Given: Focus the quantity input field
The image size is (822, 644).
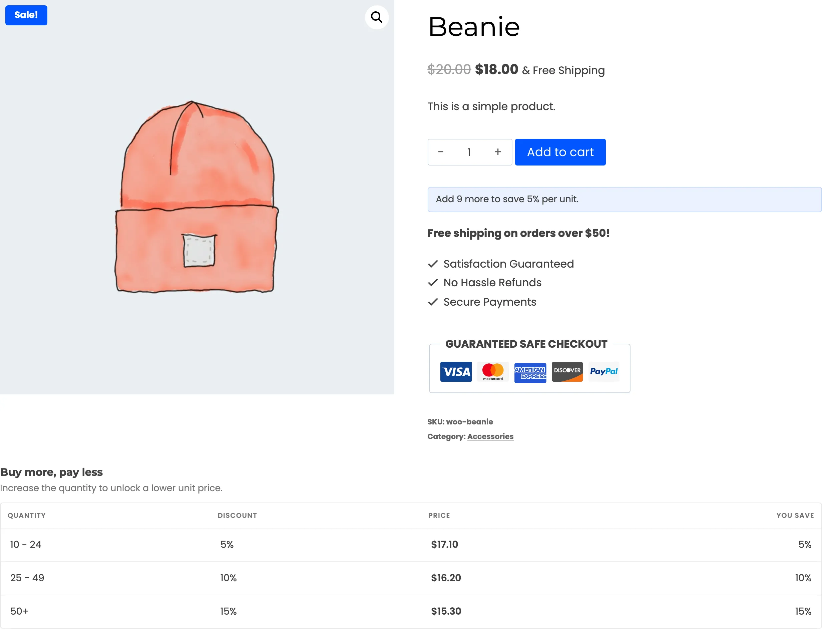Looking at the screenshot, I should click(469, 152).
